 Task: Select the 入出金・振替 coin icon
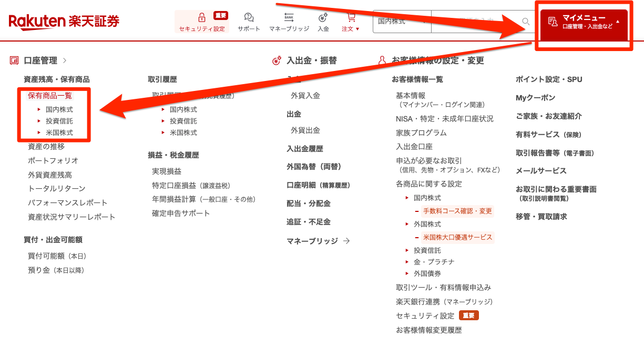(x=275, y=60)
